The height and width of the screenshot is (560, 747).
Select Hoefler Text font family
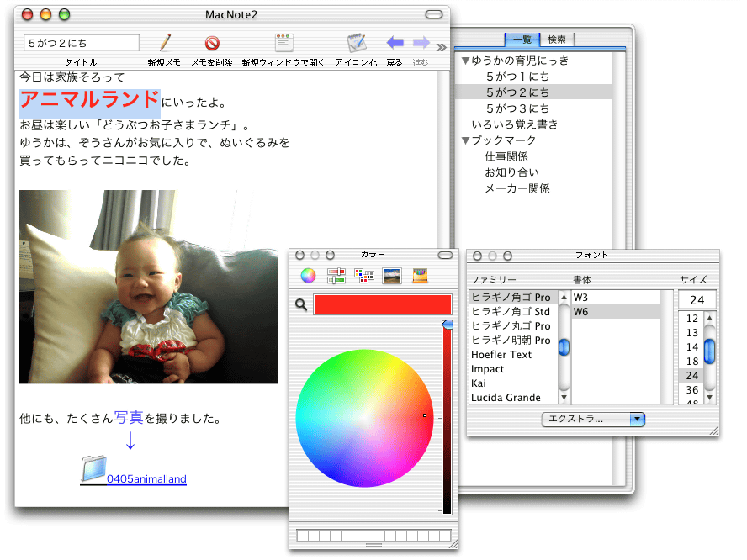[512, 354]
